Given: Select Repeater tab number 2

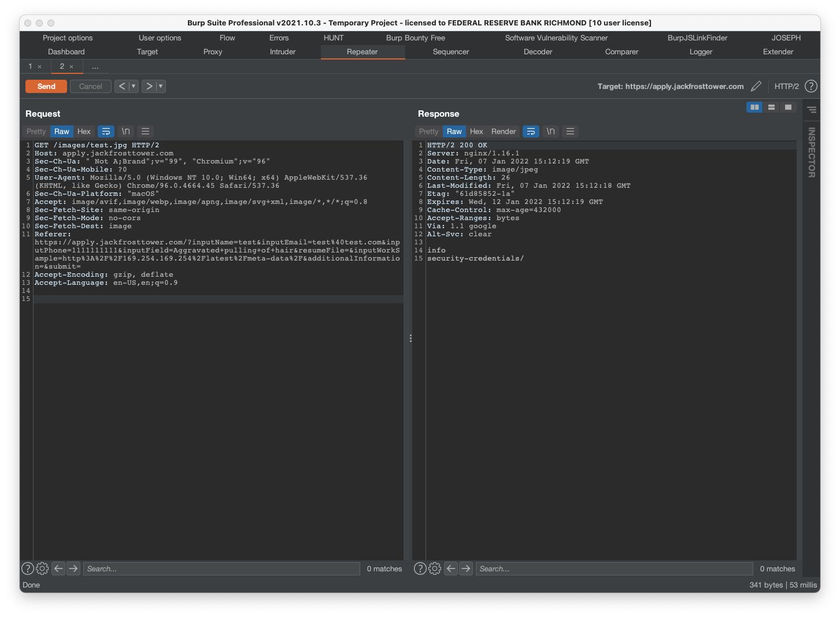Looking at the screenshot, I should point(62,66).
